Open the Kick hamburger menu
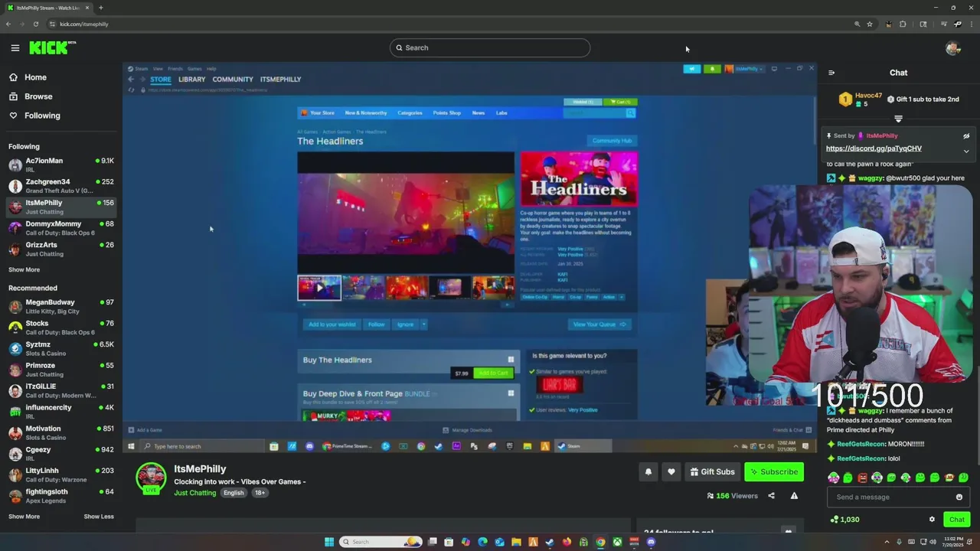Viewport: 980px width, 551px height. [x=15, y=47]
